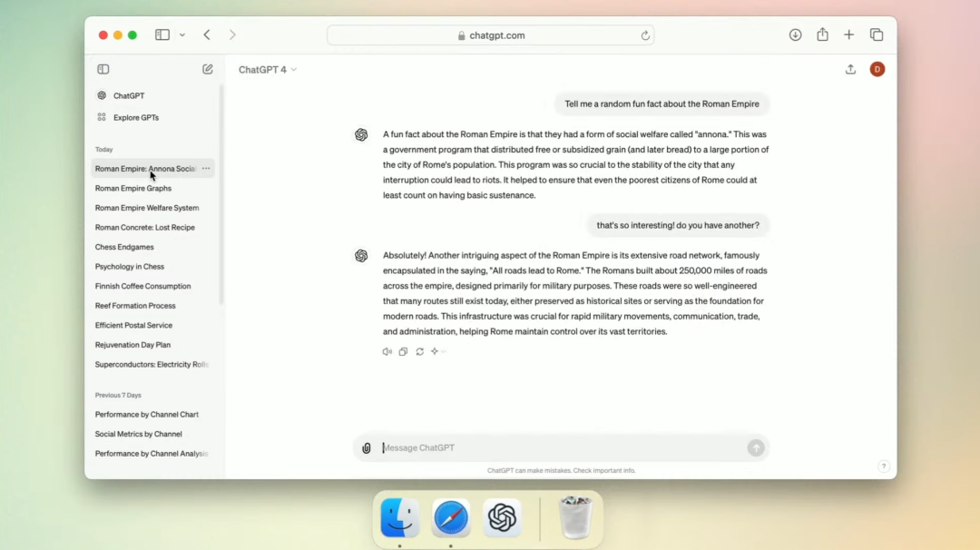Open Performance by Channel Chart chat
The height and width of the screenshot is (550, 980).
pos(147,415)
